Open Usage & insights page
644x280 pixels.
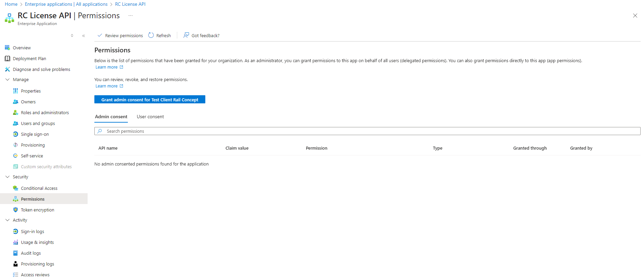pos(37,243)
